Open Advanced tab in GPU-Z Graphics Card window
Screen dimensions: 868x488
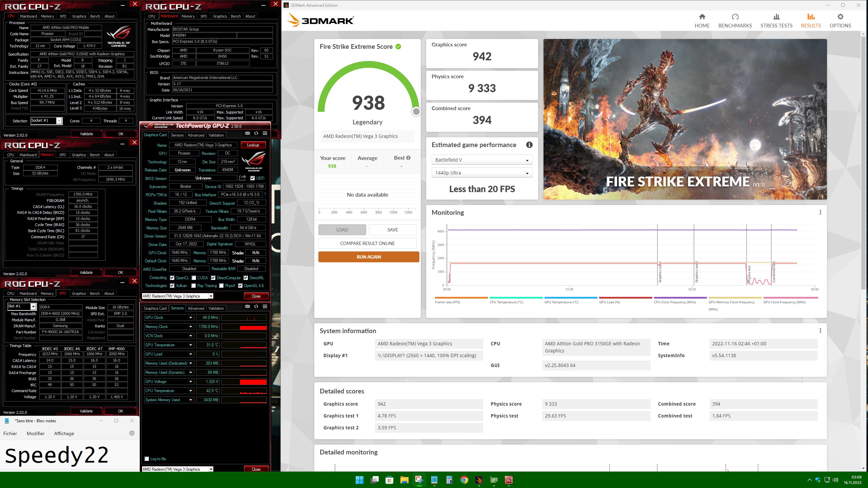pyautogui.click(x=196, y=135)
